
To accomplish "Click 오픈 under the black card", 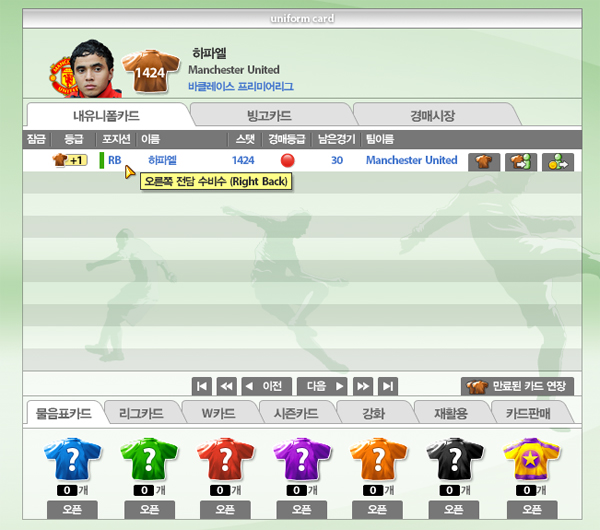I will tap(454, 510).
